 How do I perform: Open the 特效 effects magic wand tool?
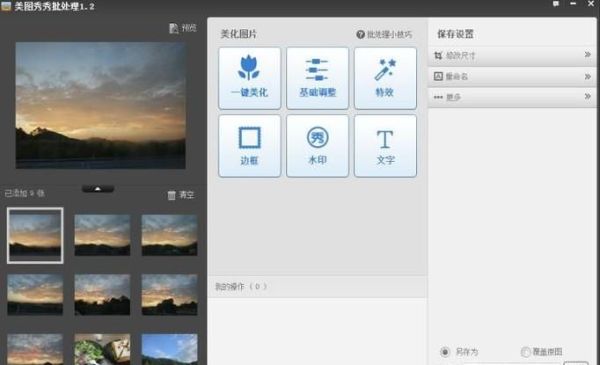point(385,78)
